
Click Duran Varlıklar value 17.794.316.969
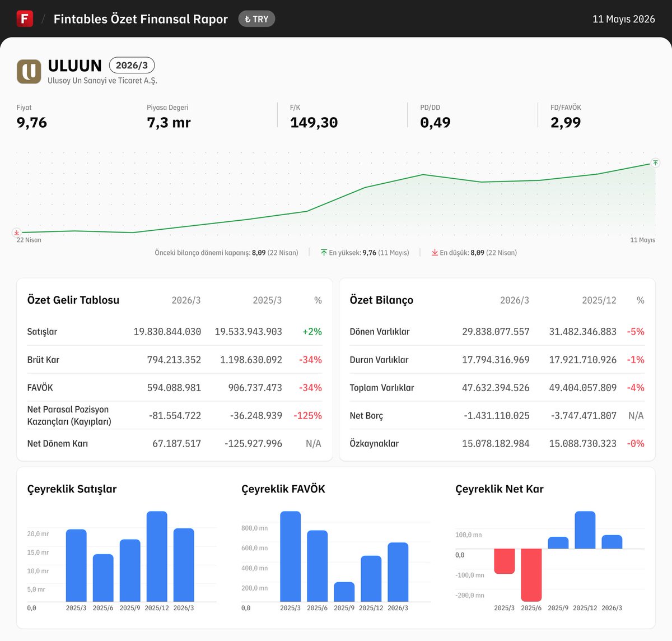pos(496,360)
